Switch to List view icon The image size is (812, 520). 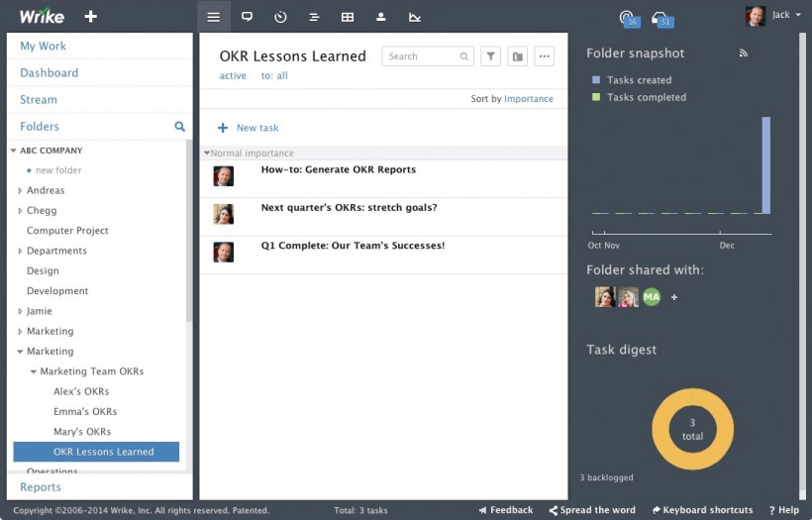[214, 17]
